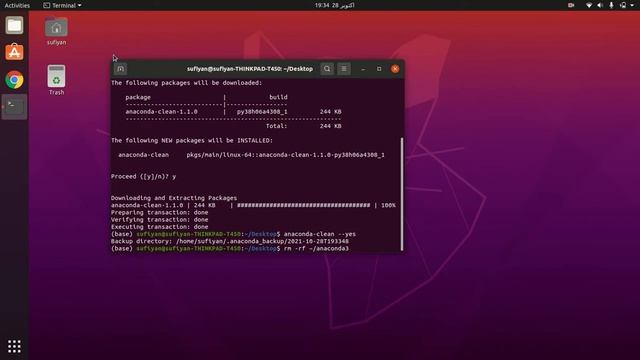Viewport: 640px width, 360px height.
Task: Minimize the terminal window
Action: click(x=363, y=69)
